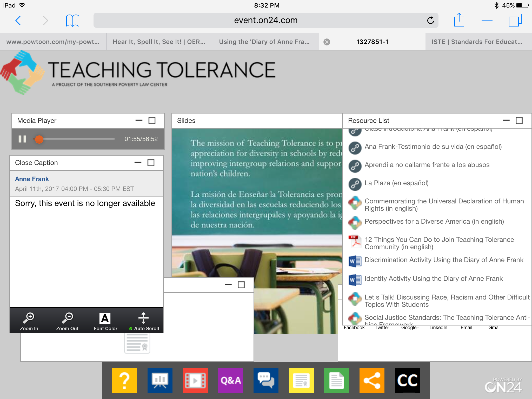
Task: Open the yellow certificate dock icon
Action: click(301, 380)
